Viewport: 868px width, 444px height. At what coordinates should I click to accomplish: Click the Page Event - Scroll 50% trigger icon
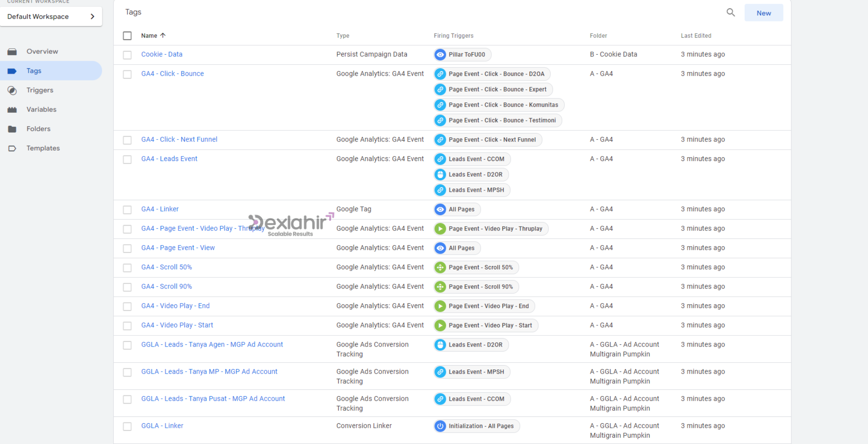440,267
